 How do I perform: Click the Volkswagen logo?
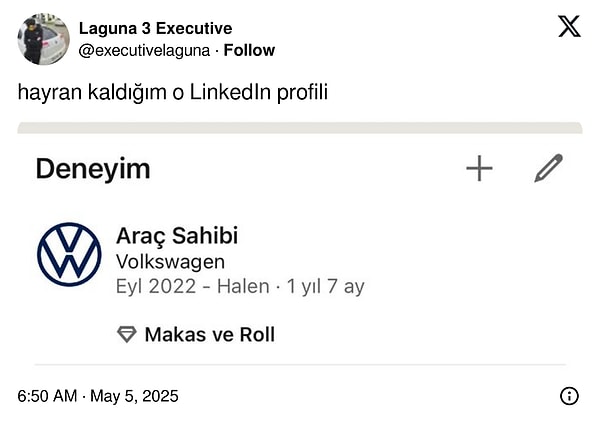coord(69,254)
